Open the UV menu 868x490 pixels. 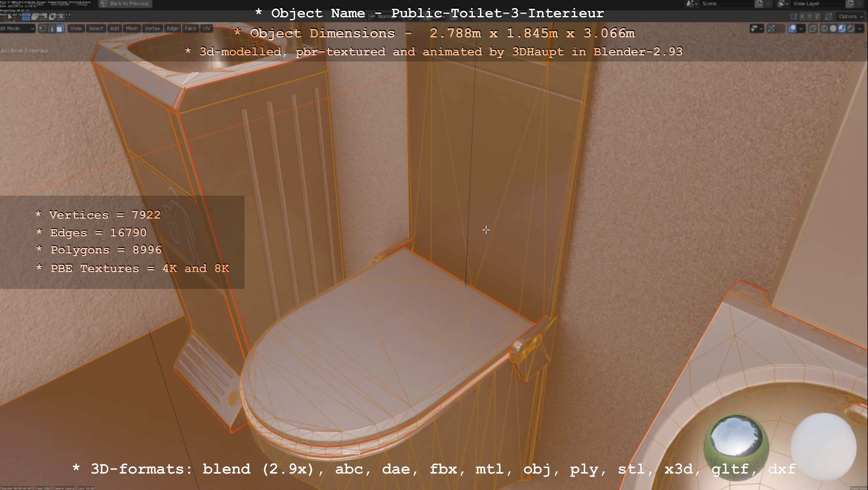click(x=207, y=29)
